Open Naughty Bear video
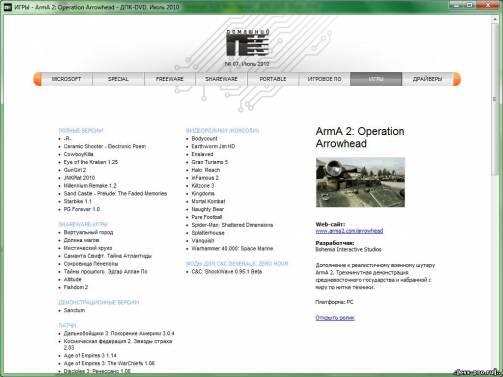The width and height of the screenshot is (503, 377). (x=208, y=209)
